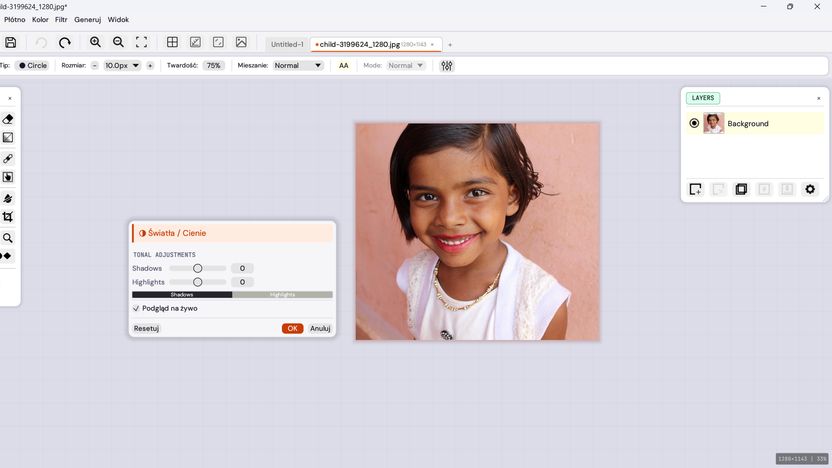Add a new layer in Layers panel

point(695,189)
